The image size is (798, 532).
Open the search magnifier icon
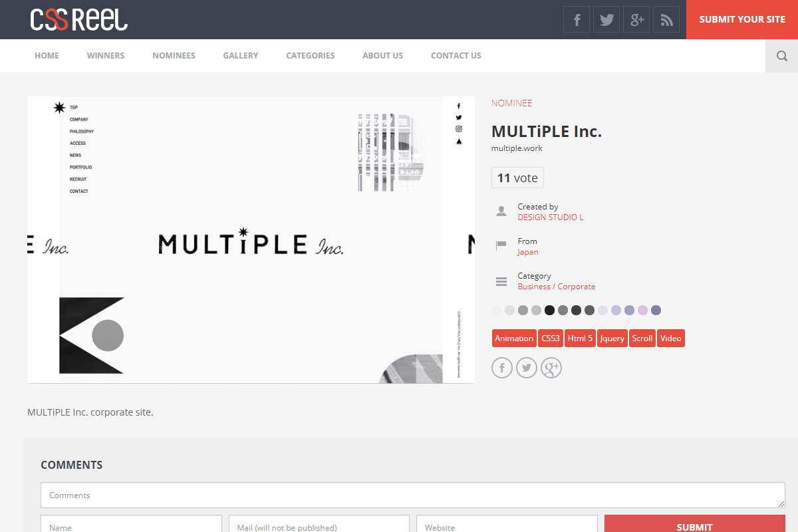[x=782, y=56]
